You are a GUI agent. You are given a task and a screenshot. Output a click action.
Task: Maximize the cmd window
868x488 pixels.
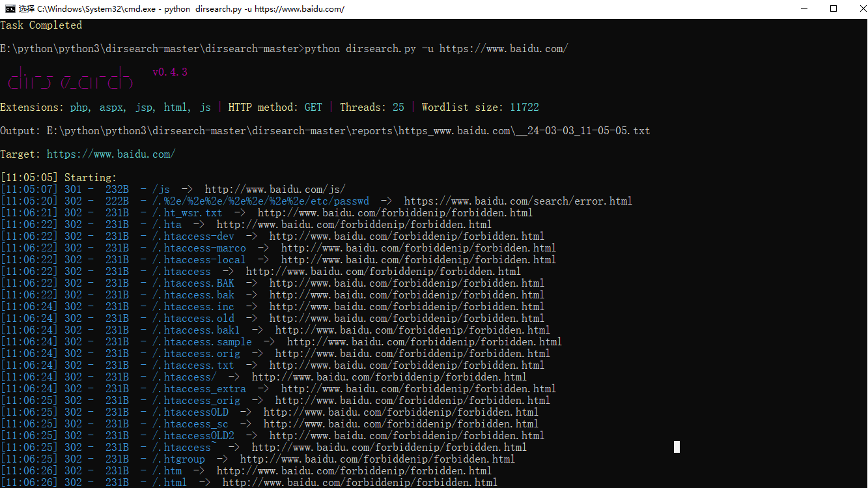pyautogui.click(x=833, y=9)
